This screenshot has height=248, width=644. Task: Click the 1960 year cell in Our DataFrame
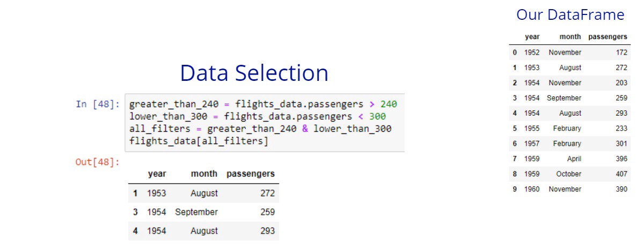[532, 189]
